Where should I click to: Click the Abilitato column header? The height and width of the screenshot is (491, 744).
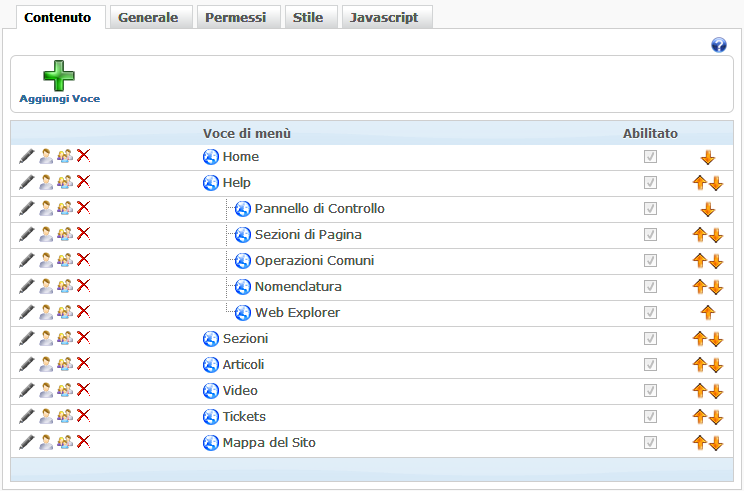(650, 133)
